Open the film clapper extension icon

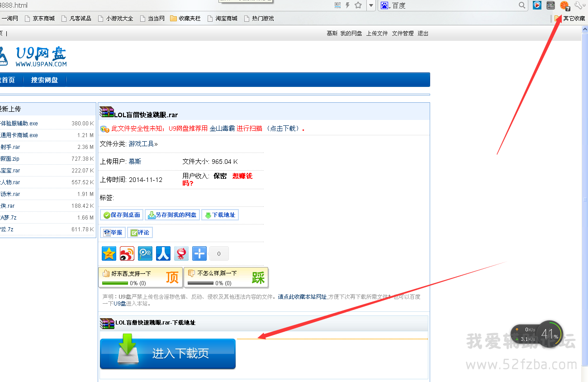click(550, 5)
